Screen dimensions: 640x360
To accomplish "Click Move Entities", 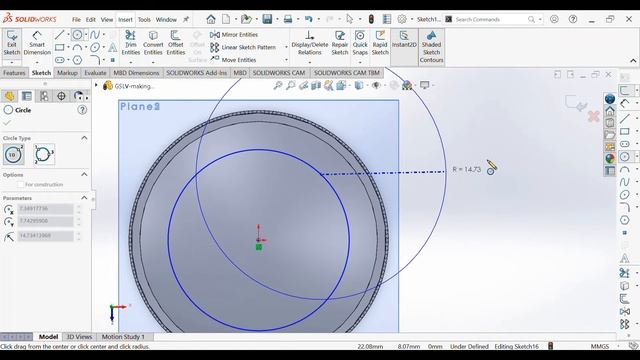I will tap(233, 60).
